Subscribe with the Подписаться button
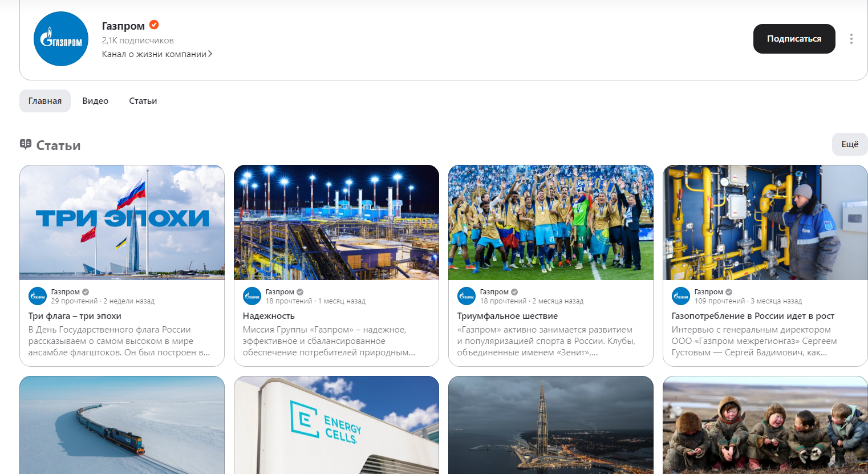This screenshot has height=474, width=868. (x=794, y=39)
